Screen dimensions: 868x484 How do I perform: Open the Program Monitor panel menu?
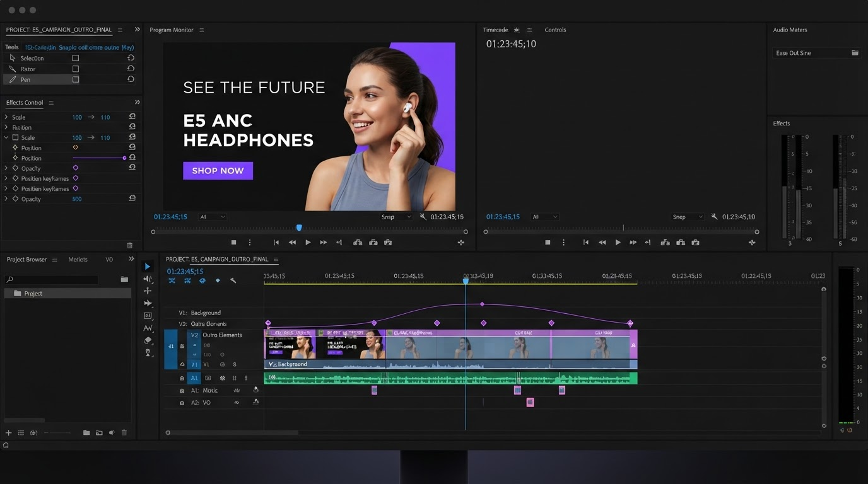coord(202,30)
